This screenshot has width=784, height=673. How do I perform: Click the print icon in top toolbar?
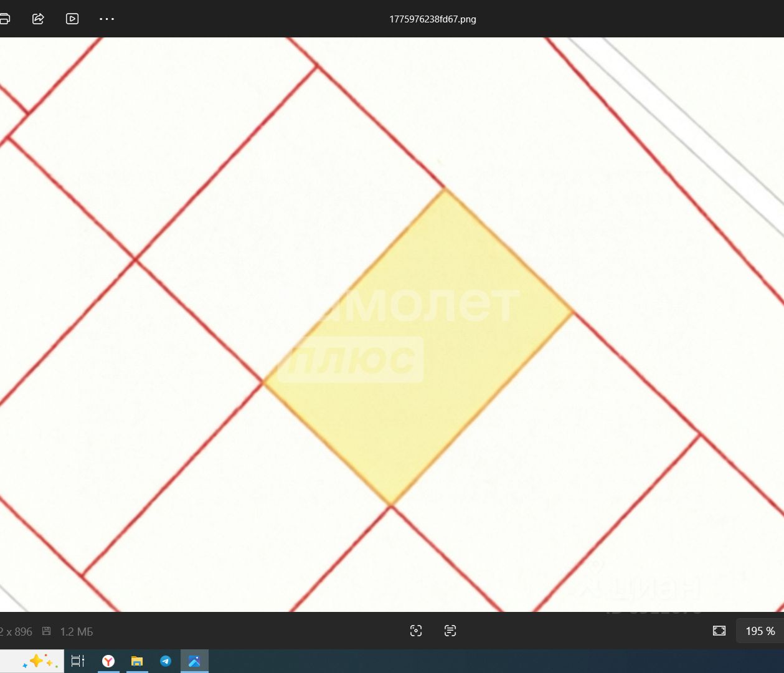point(4,19)
